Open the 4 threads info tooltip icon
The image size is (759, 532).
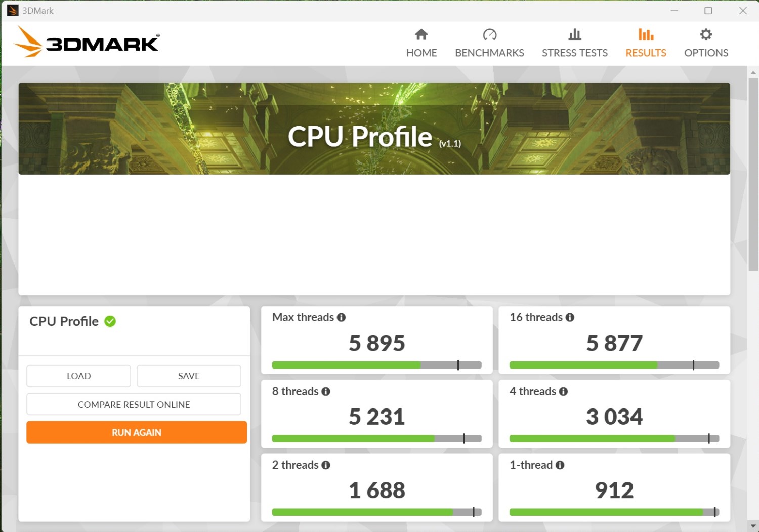pos(564,391)
